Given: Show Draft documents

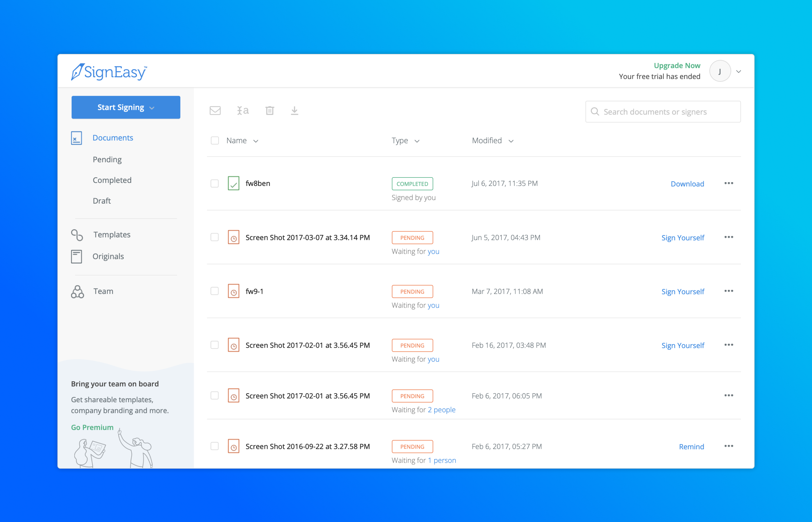Looking at the screenshot, I should [x=102, y=201].
